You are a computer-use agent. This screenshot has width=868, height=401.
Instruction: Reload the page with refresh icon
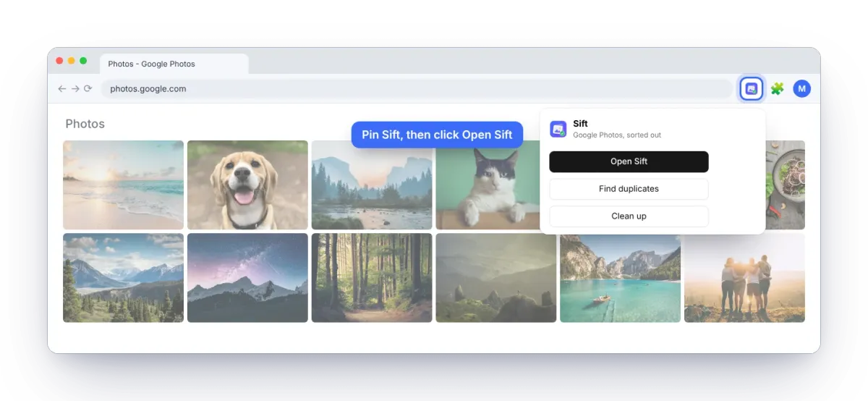[88, 88]
